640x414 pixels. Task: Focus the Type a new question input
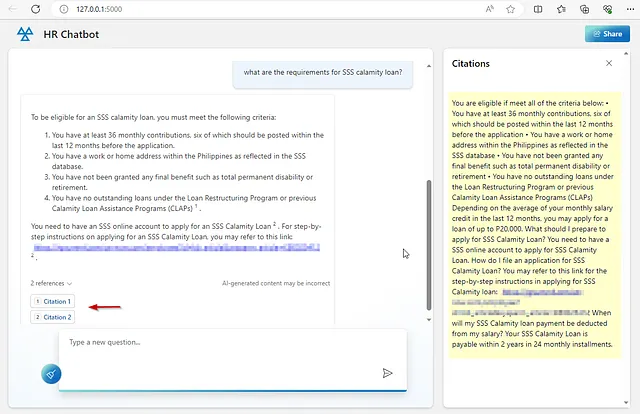coord(233,359)
